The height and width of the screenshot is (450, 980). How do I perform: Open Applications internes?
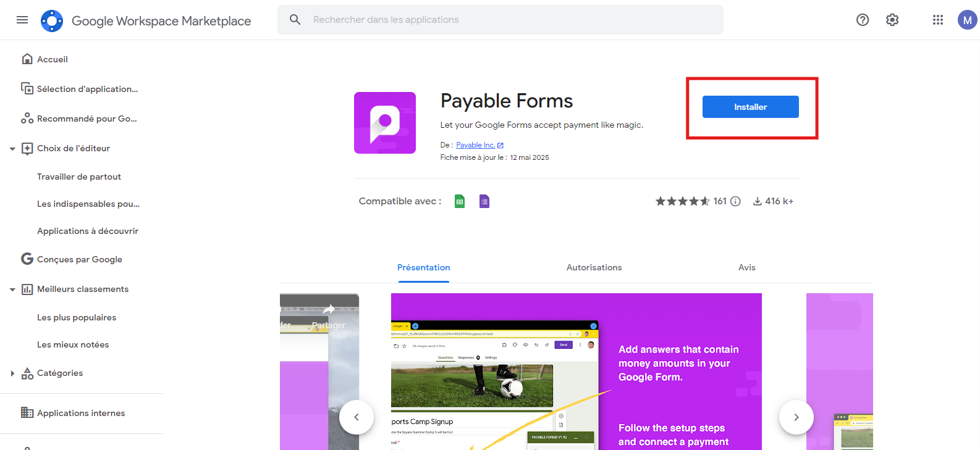pyautogui.click(x=82, y=413)
